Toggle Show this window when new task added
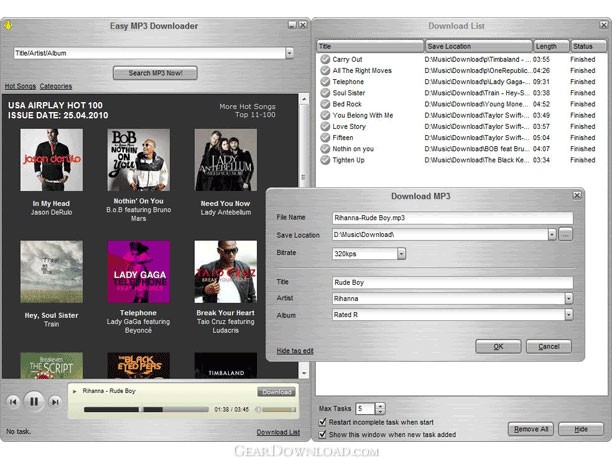 pyautogui.click(x=322, y=434)
